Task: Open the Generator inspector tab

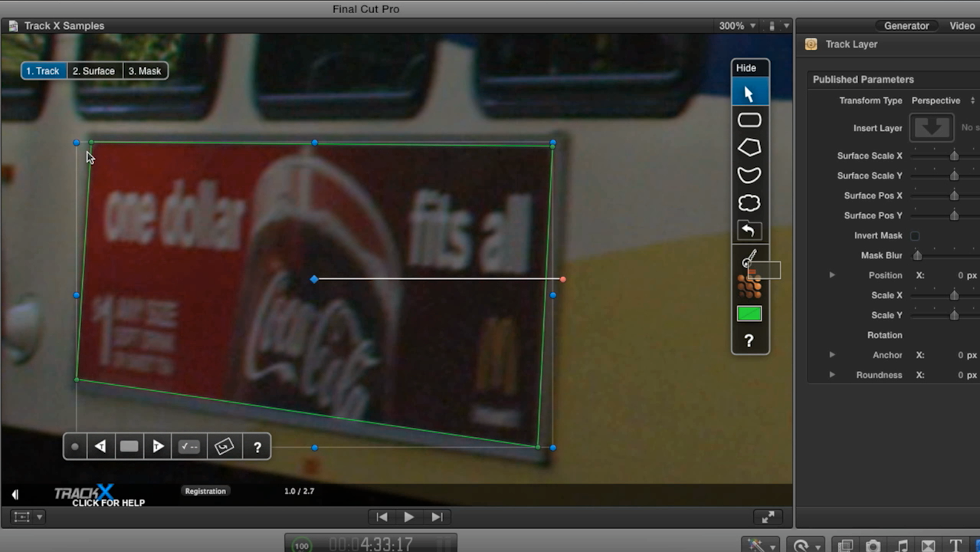Action: 906,26
